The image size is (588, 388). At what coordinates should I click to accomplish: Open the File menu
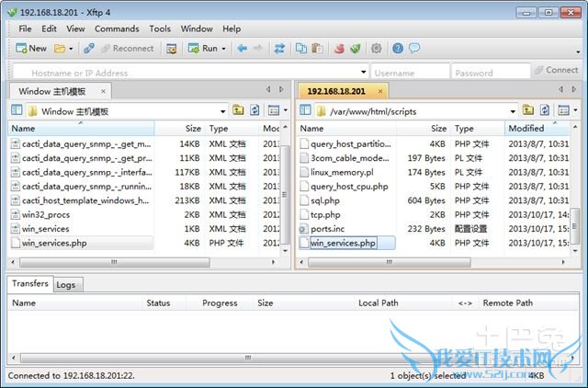[x=25, y=29]
